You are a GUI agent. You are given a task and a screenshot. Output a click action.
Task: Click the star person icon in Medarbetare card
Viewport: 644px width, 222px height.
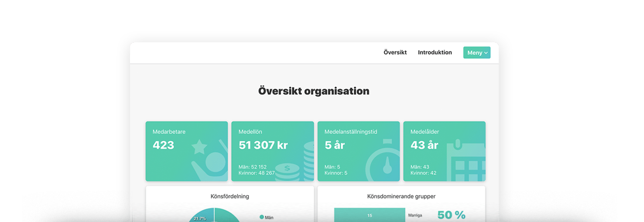pyautogui.click(x=209, y=161)
